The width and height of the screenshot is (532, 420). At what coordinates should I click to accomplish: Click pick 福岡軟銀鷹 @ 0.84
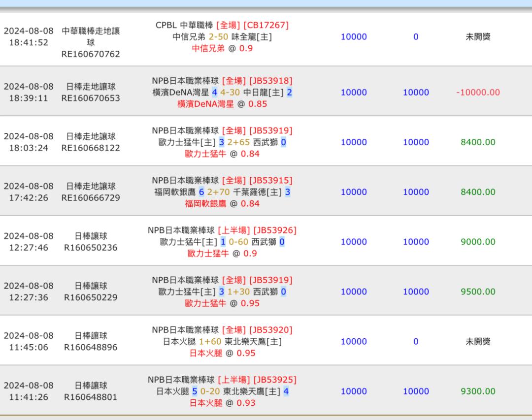[x=222, y=204]
